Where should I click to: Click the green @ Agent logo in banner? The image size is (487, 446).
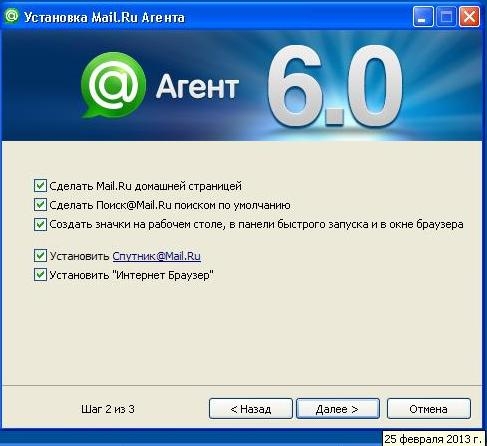point(113,85)
